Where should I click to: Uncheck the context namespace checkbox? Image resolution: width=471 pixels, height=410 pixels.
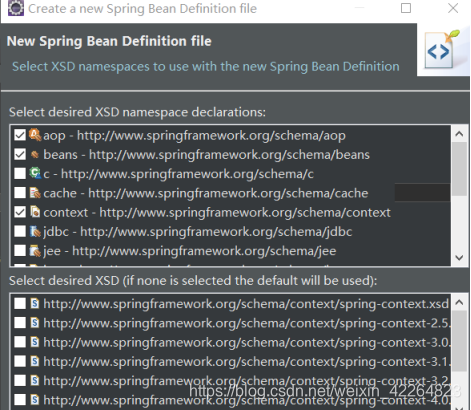[x=20, y=212]
